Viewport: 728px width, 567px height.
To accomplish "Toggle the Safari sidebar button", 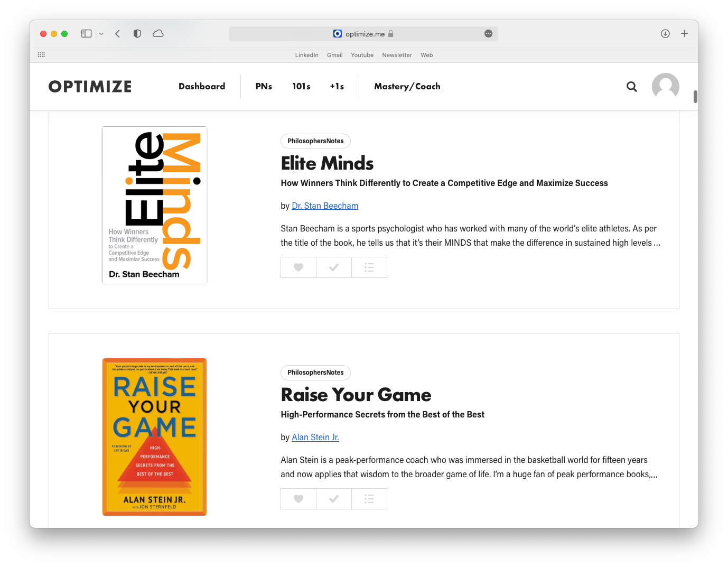I will pyautogui.click(x=87, y=34).
